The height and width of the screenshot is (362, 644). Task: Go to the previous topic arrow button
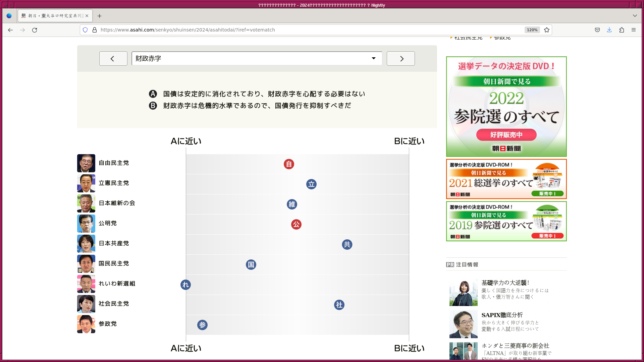click(x=113, y=59)
